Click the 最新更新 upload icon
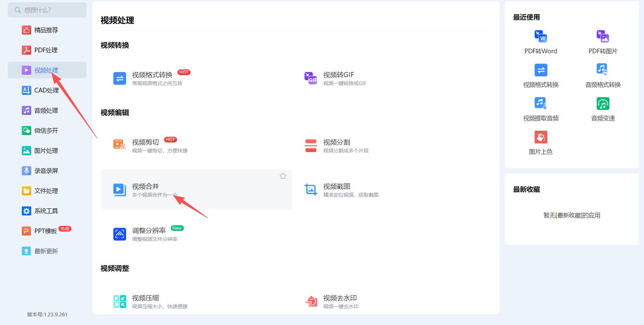Viewport: 644px width, 325px height. [x=26, y=251]
